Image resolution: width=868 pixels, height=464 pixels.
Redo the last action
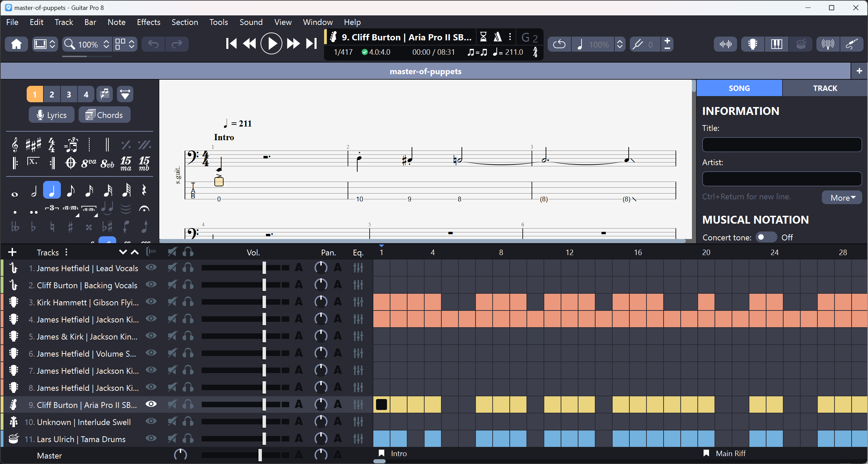pyautogui.click(x=177, y=44)
